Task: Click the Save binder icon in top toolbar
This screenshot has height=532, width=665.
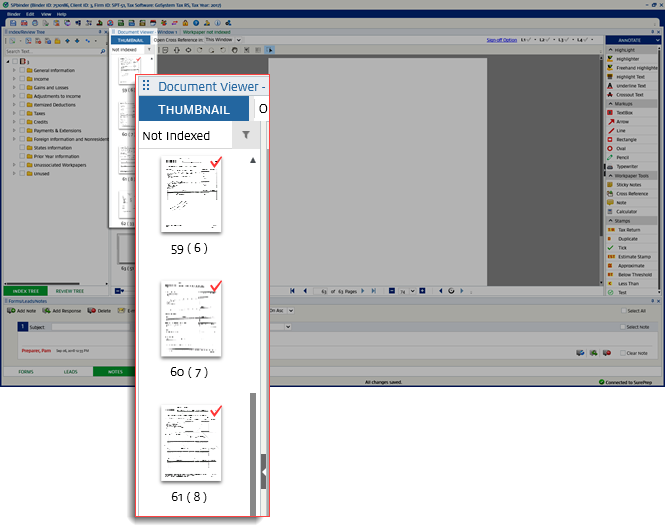Action: point(13,23)
